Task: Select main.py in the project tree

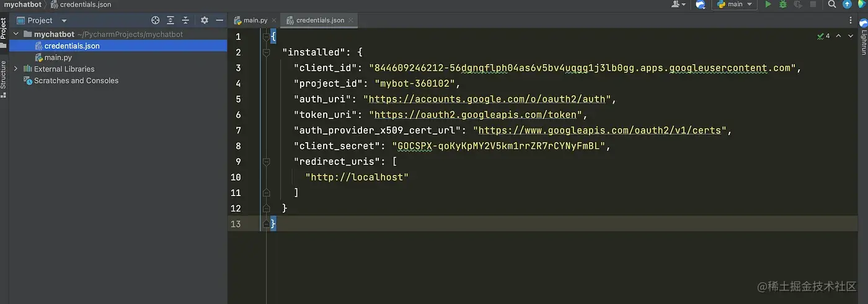Action: [x=118, y=57]
